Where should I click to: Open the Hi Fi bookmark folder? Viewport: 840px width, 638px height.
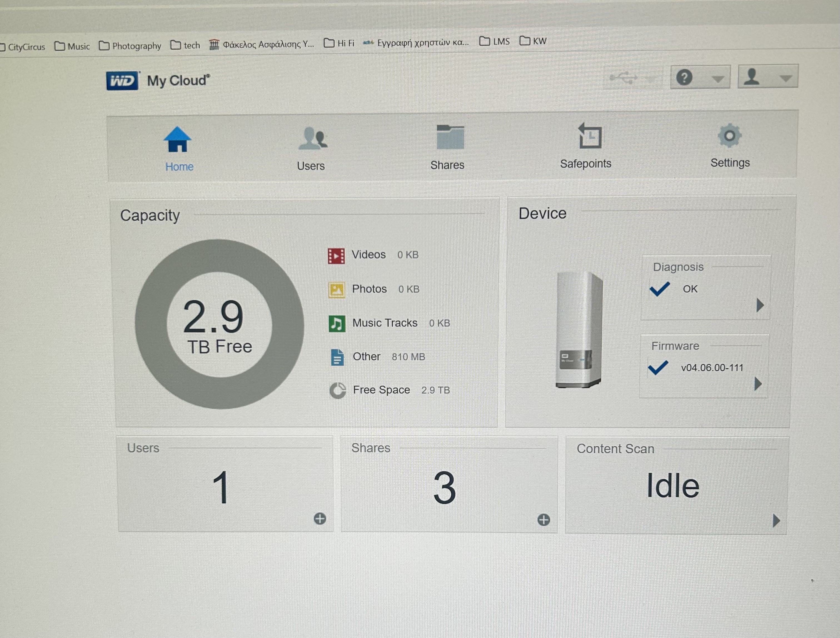339,43
